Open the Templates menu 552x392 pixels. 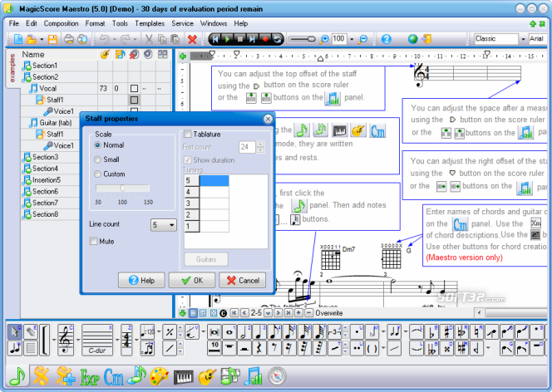coord(150,23)
